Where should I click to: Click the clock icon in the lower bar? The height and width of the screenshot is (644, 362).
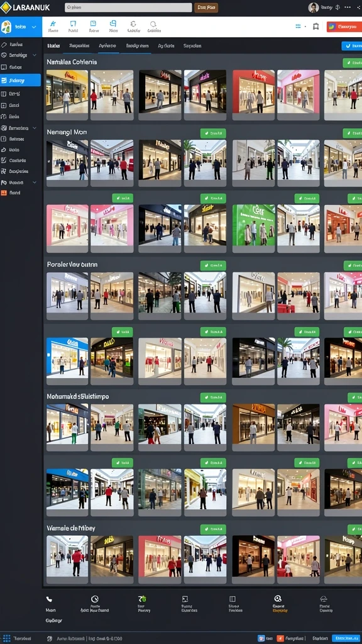coord(95,599)
